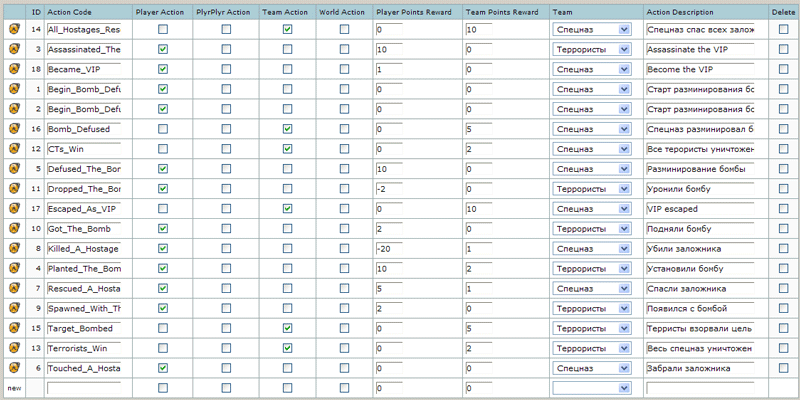Click the row icon next to Became_VIP

point(14,70)
